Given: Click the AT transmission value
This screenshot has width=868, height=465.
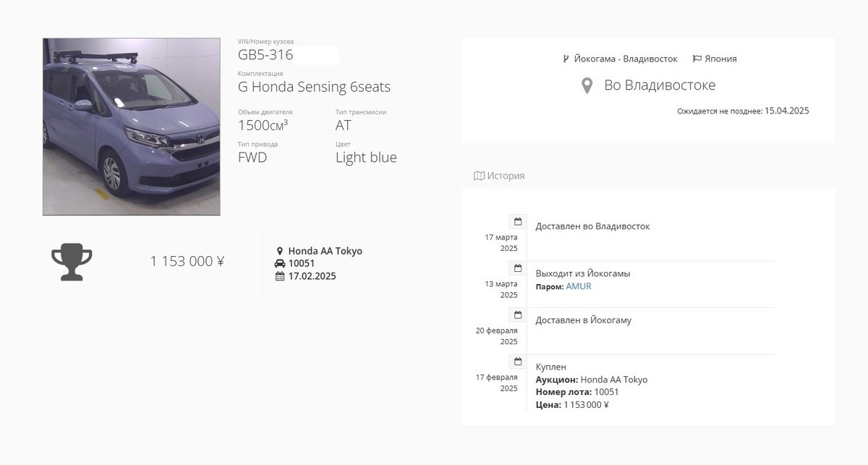Looking at the screenshot, I should pyautogui.click(x=344, y=125).
